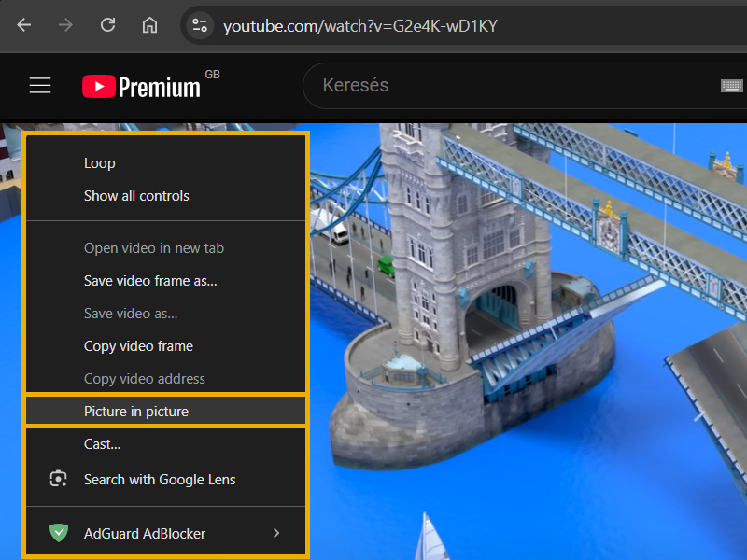Open site information icon beside the URL
The width and height of the screenshot is (747, 560).
(x=199, y=25)
